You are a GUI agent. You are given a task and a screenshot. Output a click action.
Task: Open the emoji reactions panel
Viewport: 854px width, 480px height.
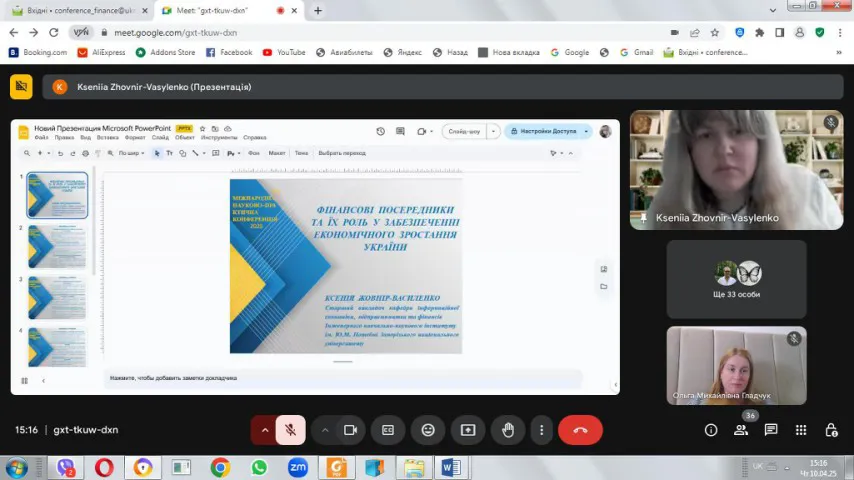pyautogui.click(x=428, y=430)
